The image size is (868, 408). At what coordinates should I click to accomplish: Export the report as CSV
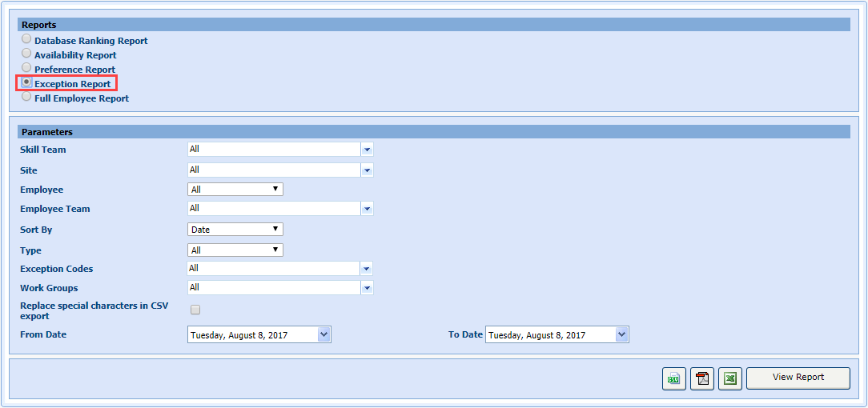pyautogui.click(x=674, y=379)
